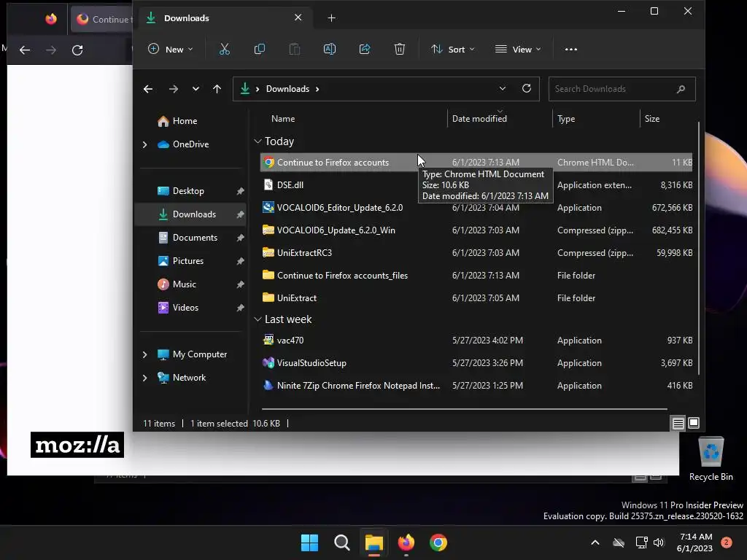Switch to Details view icon in status bar
The image size is (747, 560).
(678, 423)
